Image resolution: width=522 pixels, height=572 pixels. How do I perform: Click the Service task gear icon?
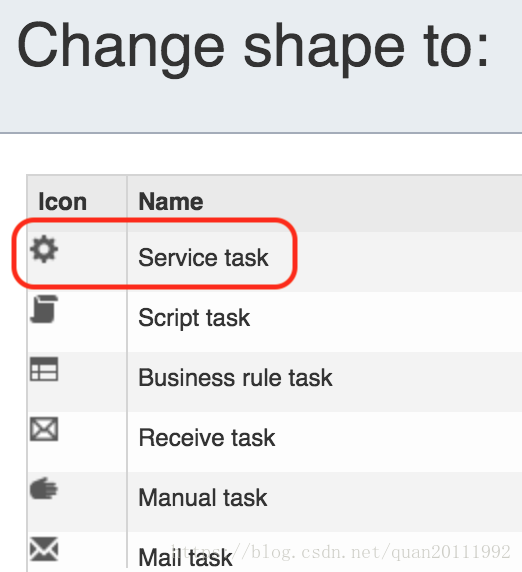(x=44, y=249)
